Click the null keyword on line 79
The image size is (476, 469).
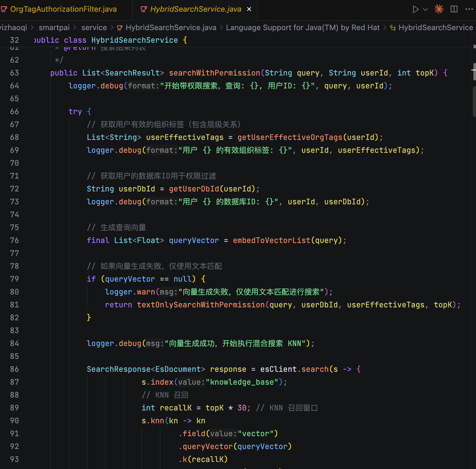pos(183,279)
